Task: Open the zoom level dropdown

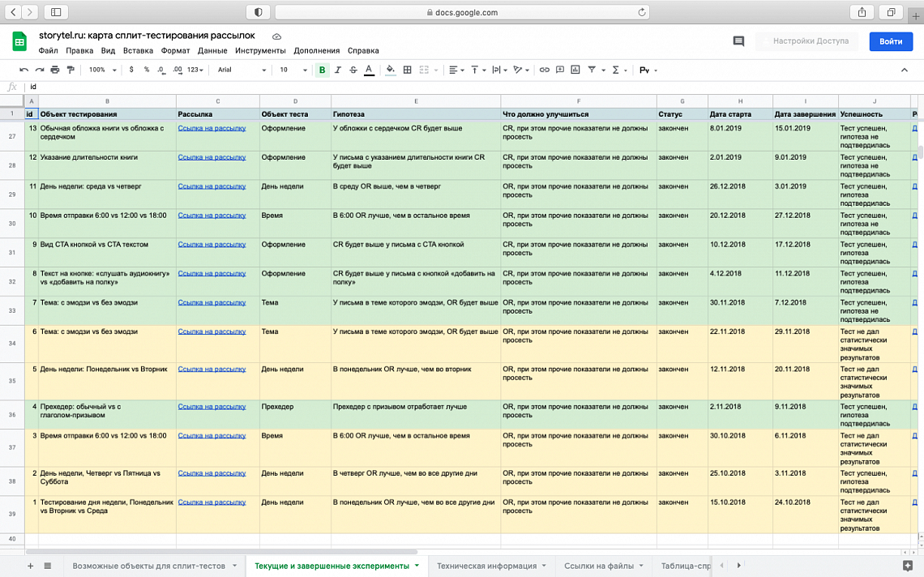Action: tap(102, 71)
